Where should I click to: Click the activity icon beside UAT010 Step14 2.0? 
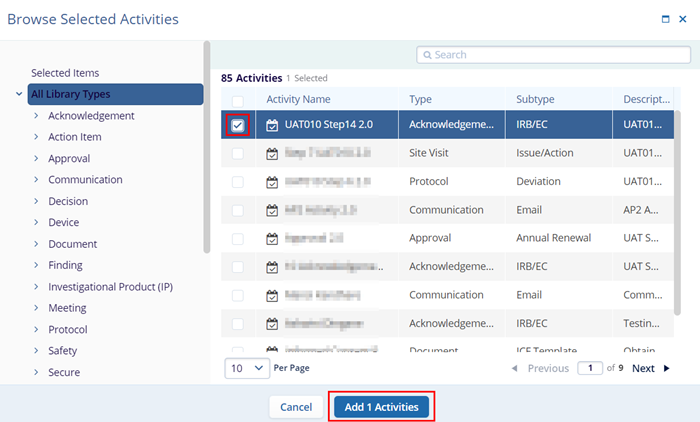[273, 126]
